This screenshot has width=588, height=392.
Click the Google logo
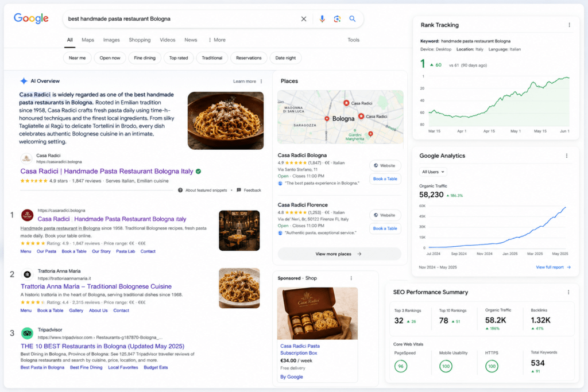tap(31, 18)
